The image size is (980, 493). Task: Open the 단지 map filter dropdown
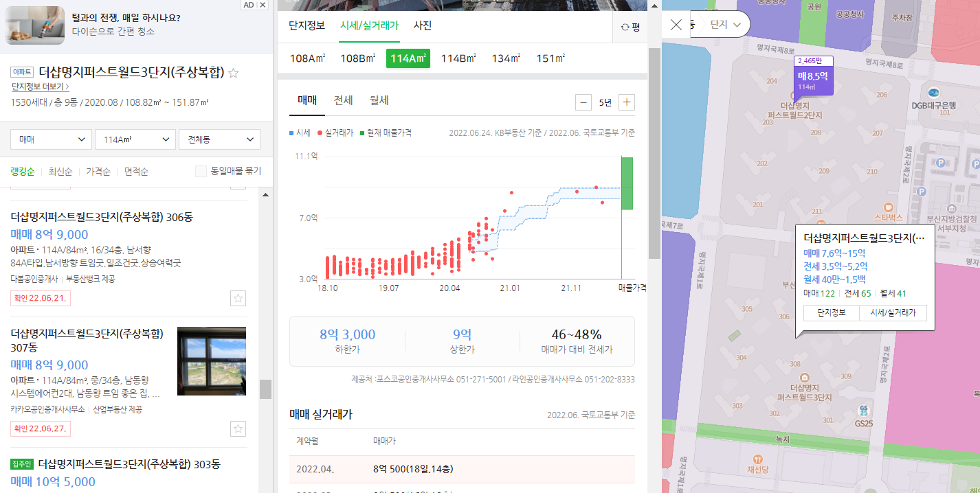(726, 25)
